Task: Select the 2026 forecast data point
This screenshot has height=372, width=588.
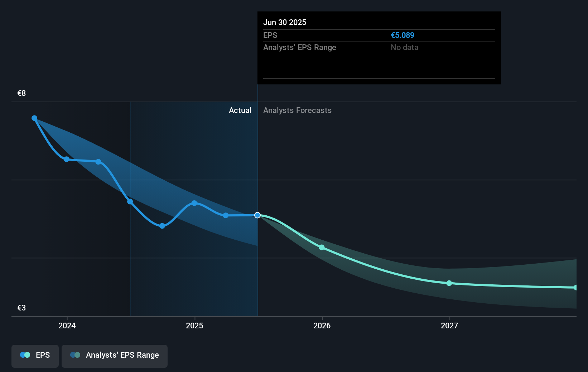Action: pos(322,247)
